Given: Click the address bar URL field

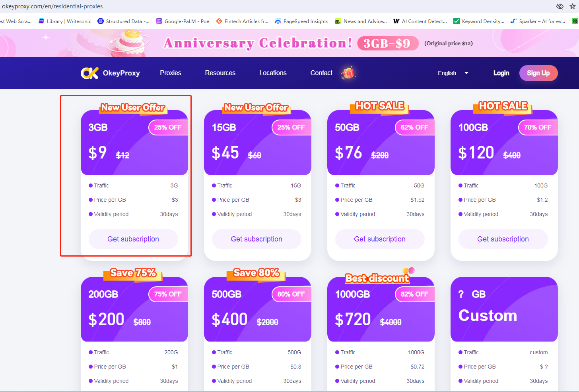Looking at the screenshot, I should (159, 6).
